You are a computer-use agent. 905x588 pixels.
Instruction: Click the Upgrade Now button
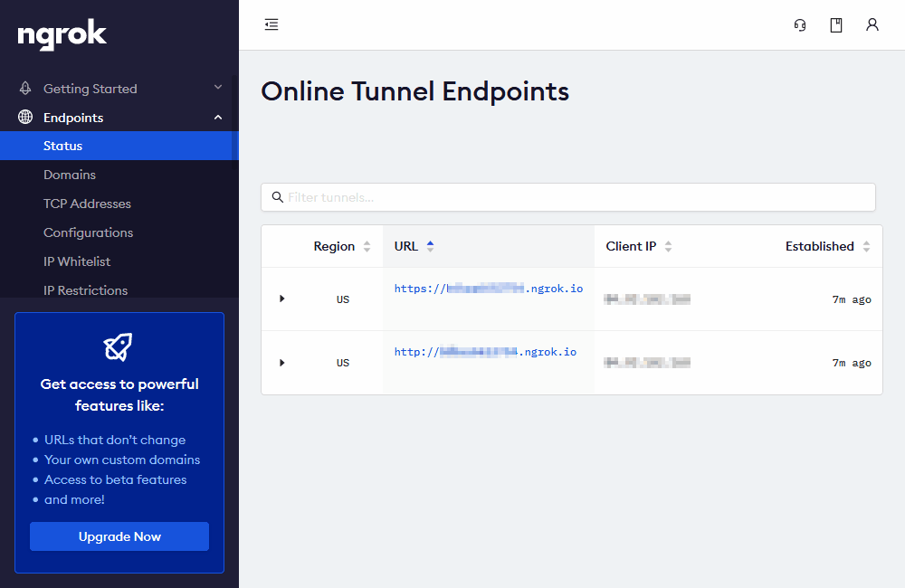click(x=119, y=536)
